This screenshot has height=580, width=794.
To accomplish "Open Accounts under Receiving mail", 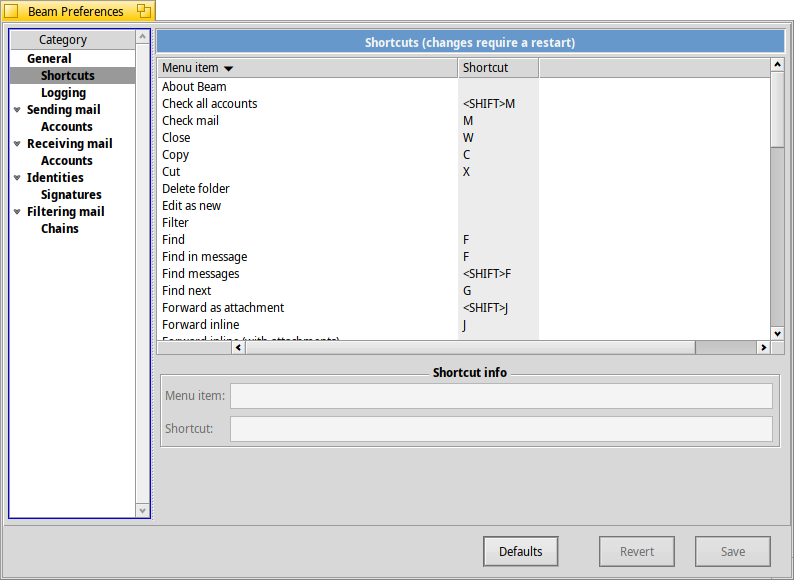I will [72, 161].
